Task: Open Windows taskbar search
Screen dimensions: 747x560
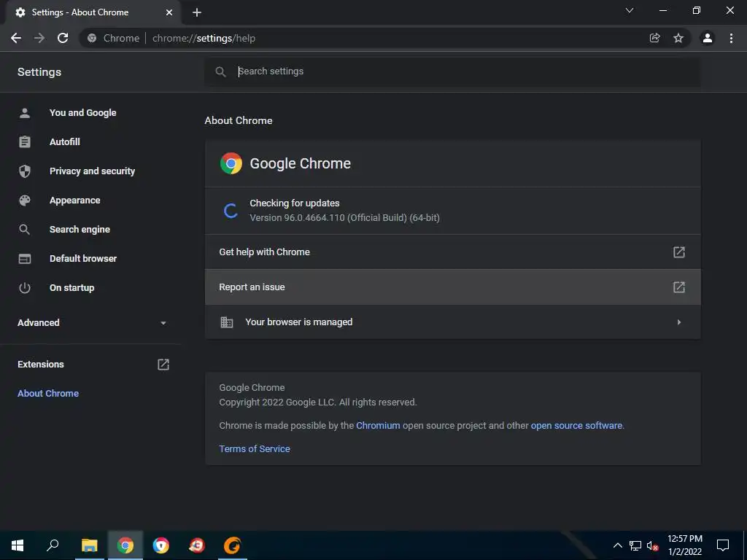Action: tap(53, 545)
